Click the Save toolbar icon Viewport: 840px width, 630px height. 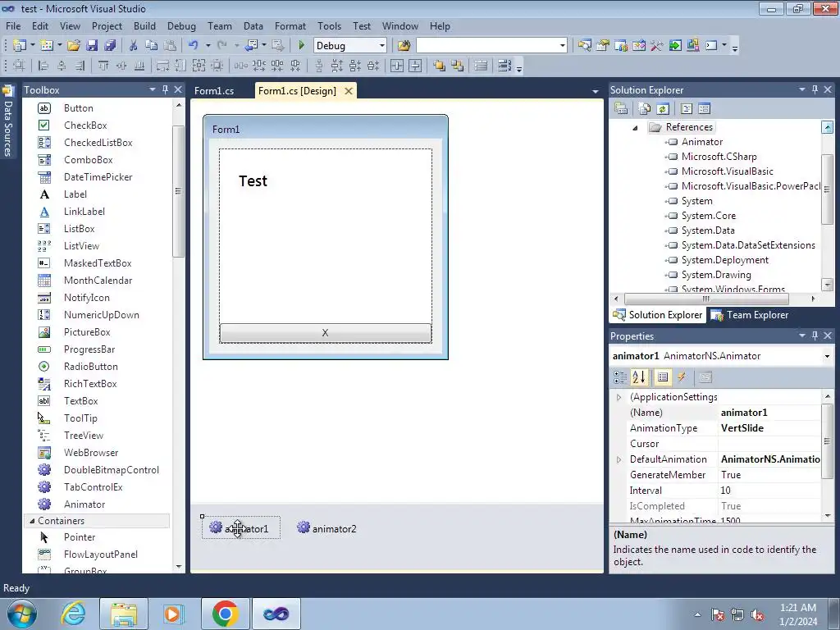(92, 46)
